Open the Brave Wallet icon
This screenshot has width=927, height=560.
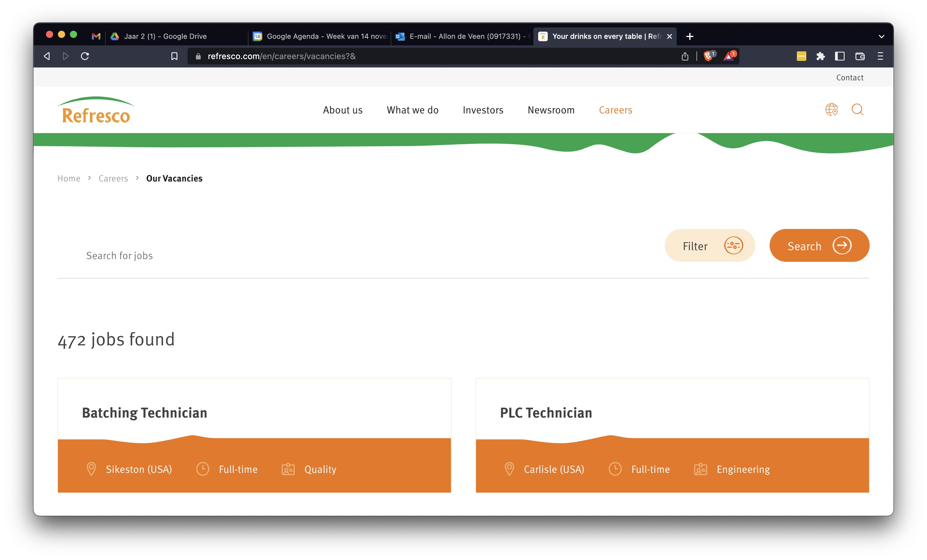click(860, 56)
